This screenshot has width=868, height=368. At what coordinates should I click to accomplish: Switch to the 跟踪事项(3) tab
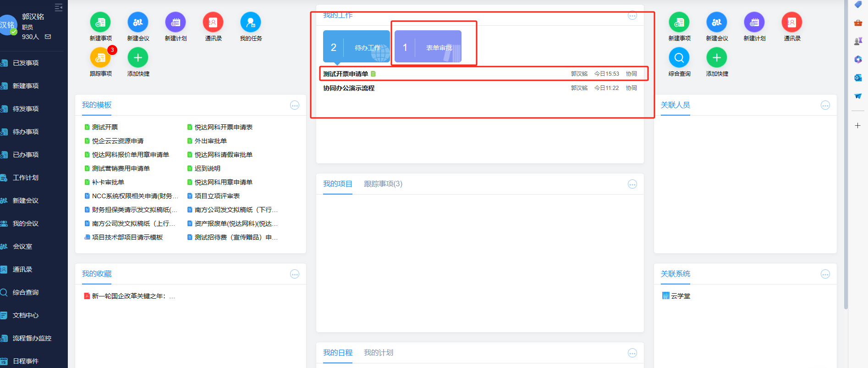[x=383, y=184]
